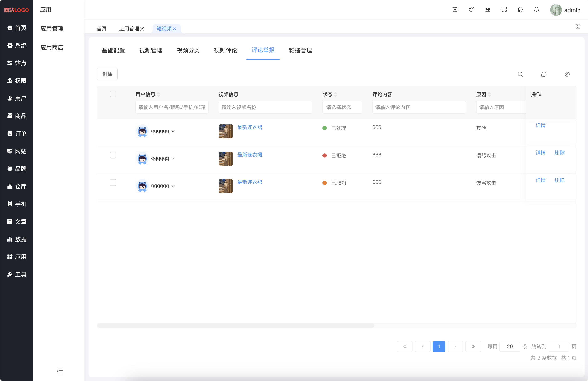Refresh the report table

[x=544, y=74]
